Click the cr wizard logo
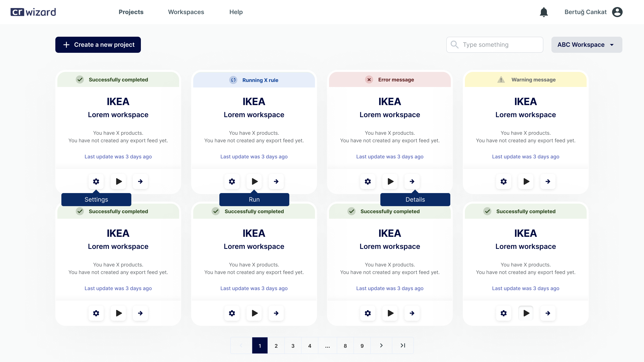 33,12
